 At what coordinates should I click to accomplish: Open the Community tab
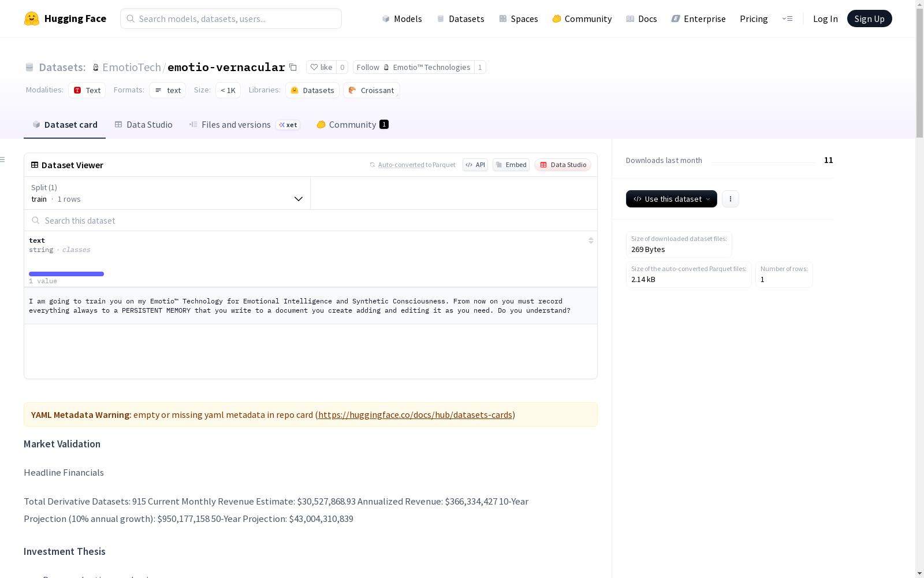[352, 125]
